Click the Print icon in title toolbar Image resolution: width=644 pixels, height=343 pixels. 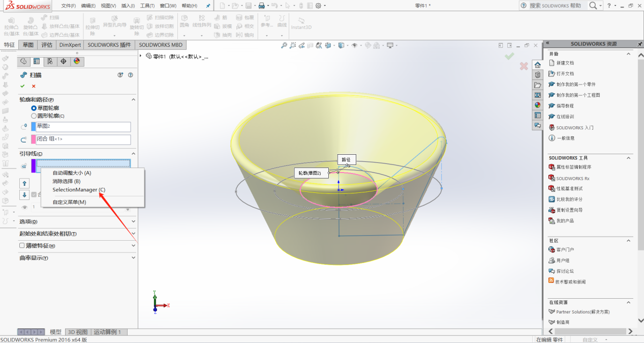pos(261,6)
